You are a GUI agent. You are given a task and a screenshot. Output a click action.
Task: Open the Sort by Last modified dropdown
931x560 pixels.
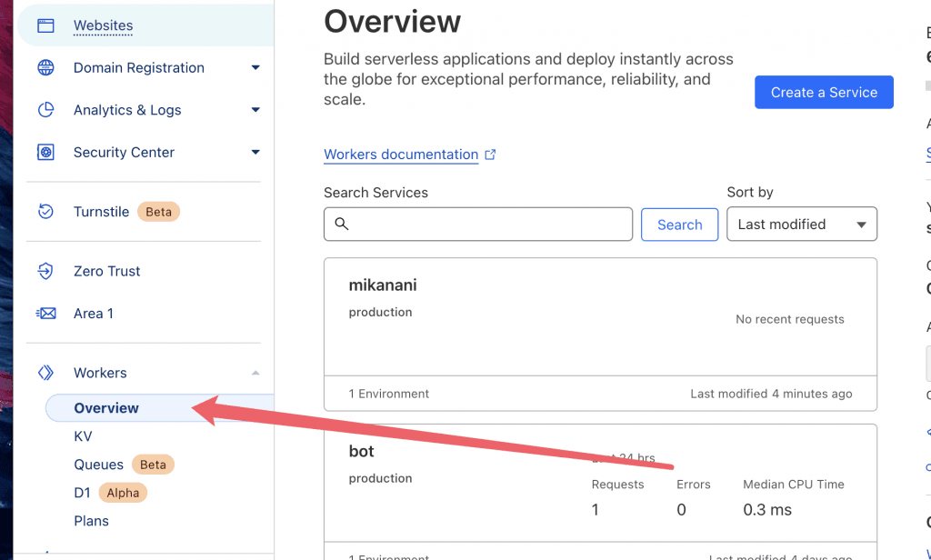pos(802,224)
